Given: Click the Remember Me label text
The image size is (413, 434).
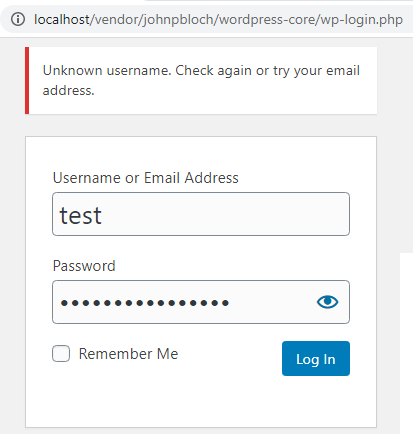Looking at the screenshot, I should 128,354.
